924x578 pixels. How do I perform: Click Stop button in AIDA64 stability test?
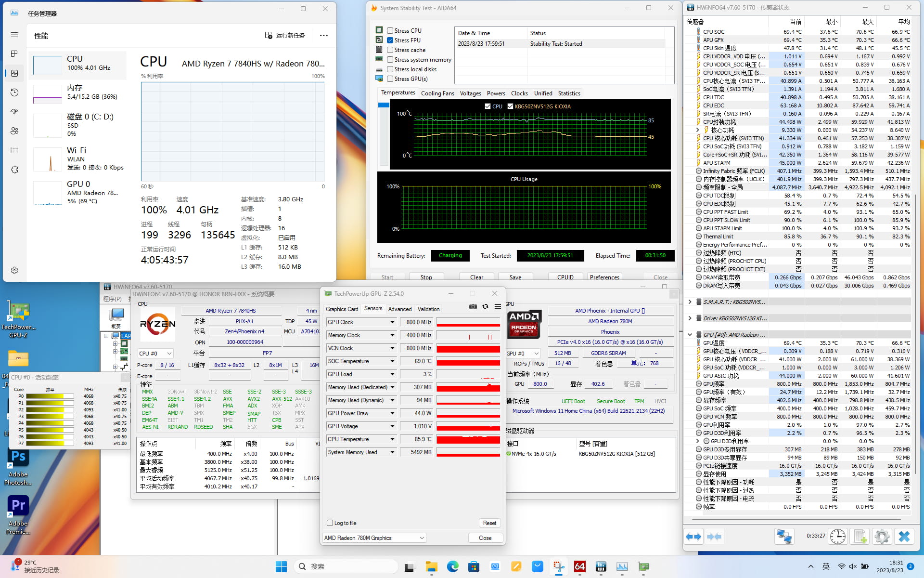[x=426, y=277]
